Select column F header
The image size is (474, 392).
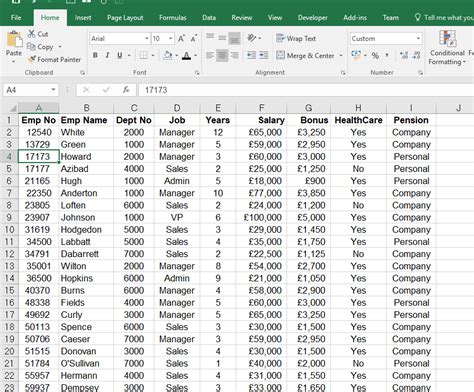(x=261, y=108)
